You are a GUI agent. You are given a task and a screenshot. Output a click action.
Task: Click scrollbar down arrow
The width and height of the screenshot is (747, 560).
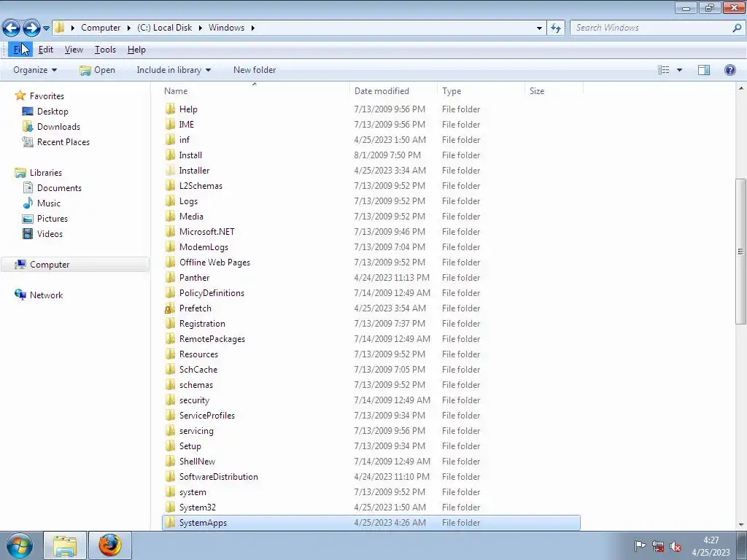point(741,525)
